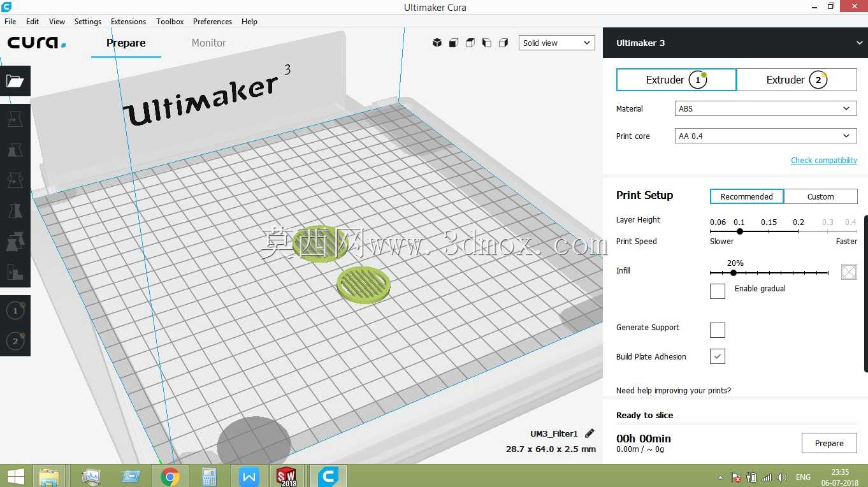Image resolution: width=868 pixels, height=487 pixels.
Task: Open the Print core AA 0.4 dropdown
Action: 765,136
